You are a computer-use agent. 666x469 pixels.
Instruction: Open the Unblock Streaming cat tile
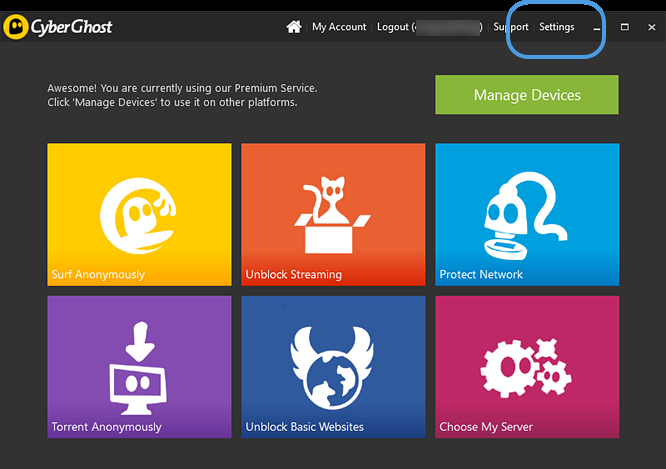click(333, 215)
